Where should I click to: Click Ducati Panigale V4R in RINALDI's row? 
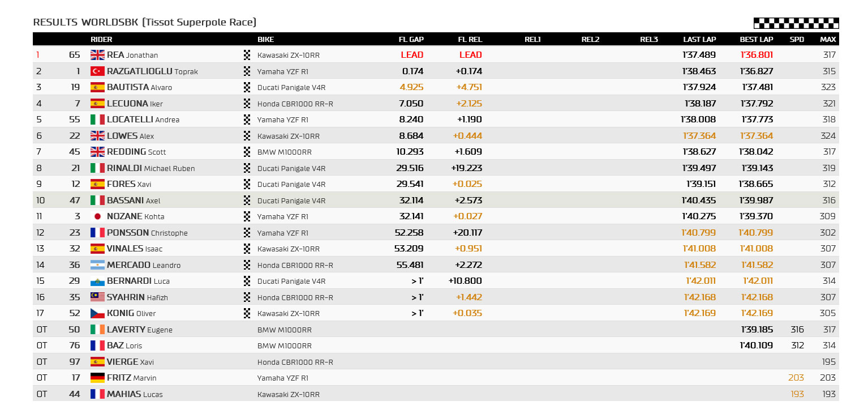click(x=291, y=168)
